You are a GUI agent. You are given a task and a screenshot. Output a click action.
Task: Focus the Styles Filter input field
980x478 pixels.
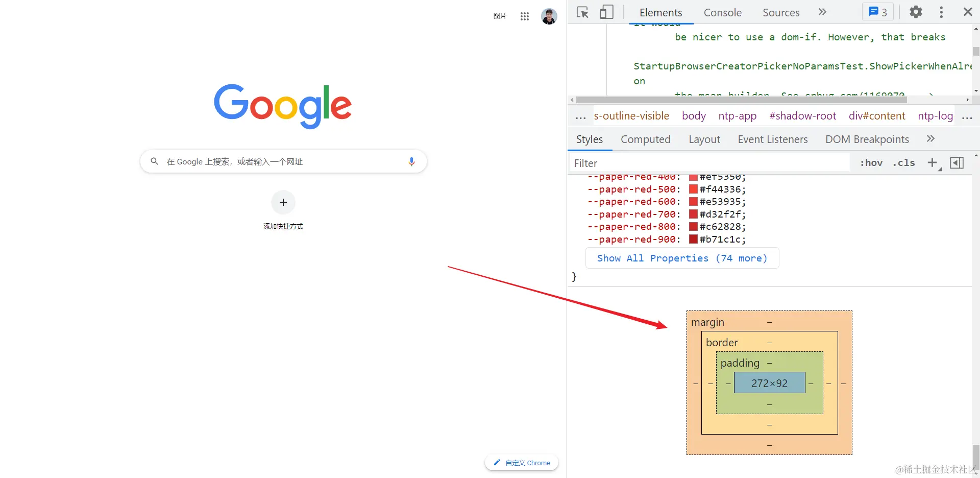click(710, 163)
